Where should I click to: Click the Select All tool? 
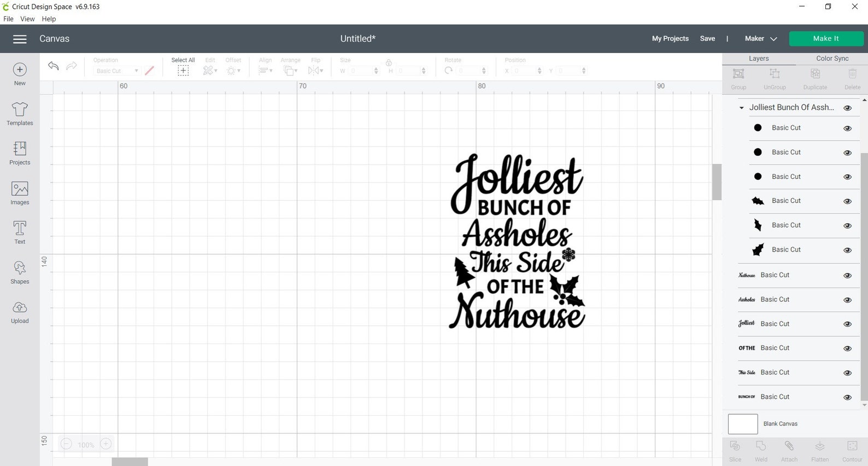click(183, 67)
